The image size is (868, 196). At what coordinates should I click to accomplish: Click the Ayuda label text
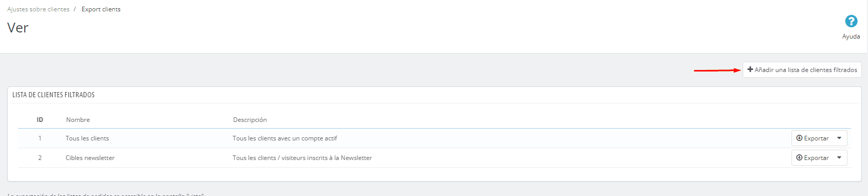coord(851,37)
